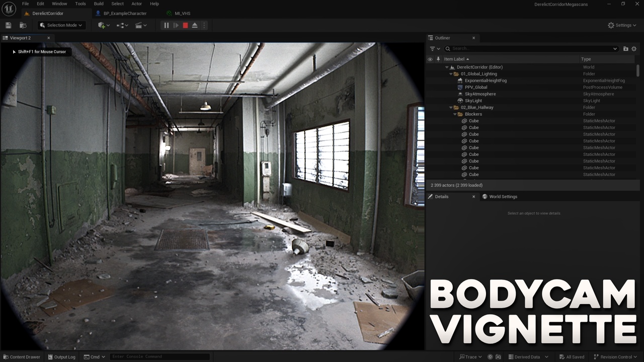Open the Cinematics clapperboard dropdown
This screenshot has width=644, height=362.
click(141, 25)
